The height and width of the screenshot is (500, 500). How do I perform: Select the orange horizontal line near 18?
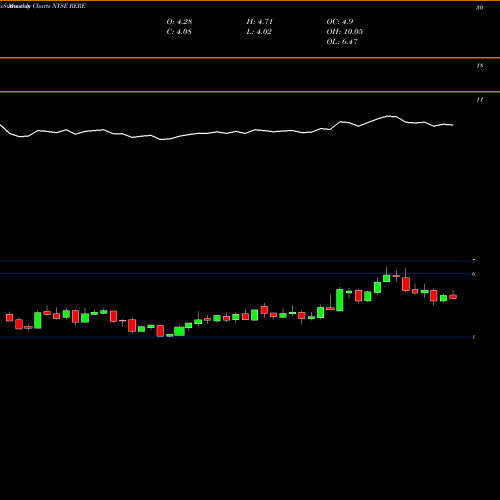point(250,58)
